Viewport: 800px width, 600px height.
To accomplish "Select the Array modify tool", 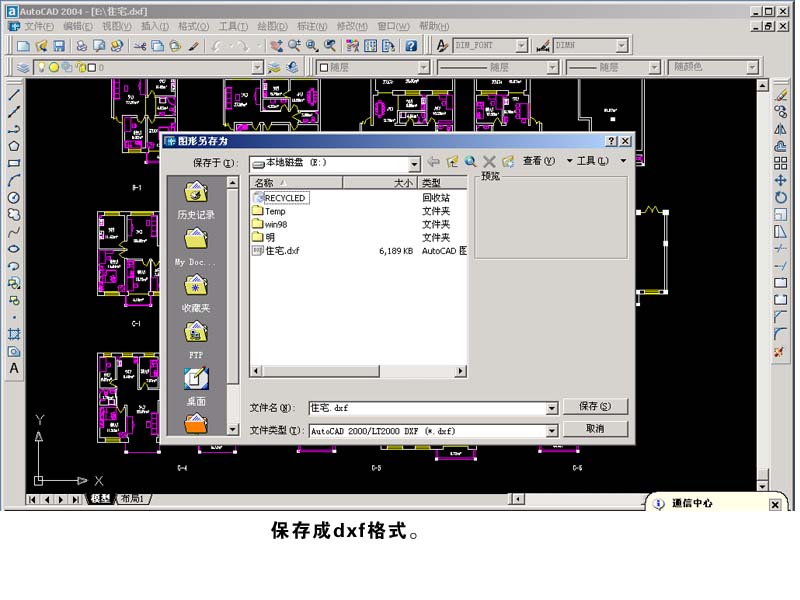I will [780, 163].
